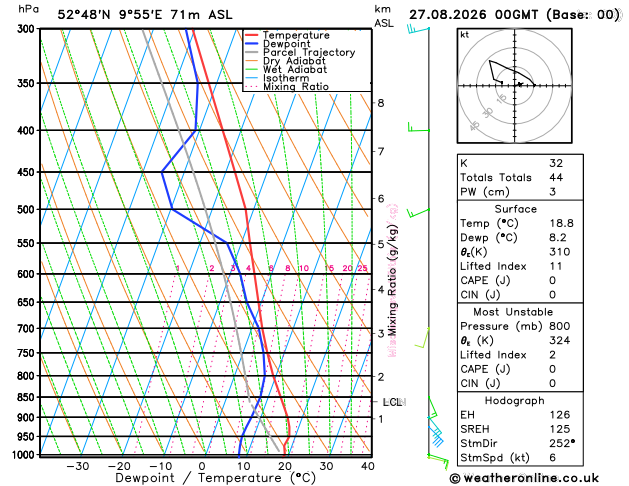The width and height of the screenshot is (629, 486).
Task: Click the Most Unstable section heading
Action: [513, 312]
